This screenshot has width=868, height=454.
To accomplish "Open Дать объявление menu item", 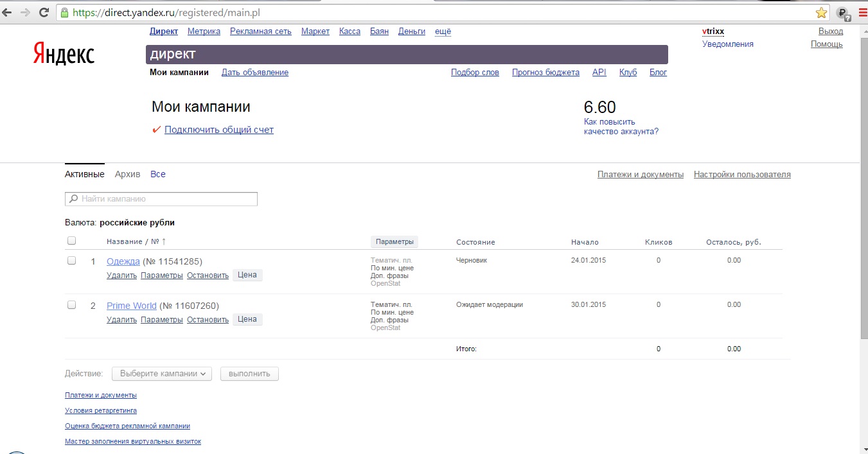I will [255, 72].
